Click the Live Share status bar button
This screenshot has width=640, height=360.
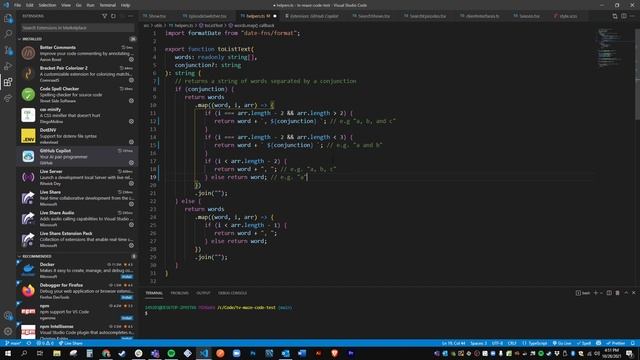(72, 343)
